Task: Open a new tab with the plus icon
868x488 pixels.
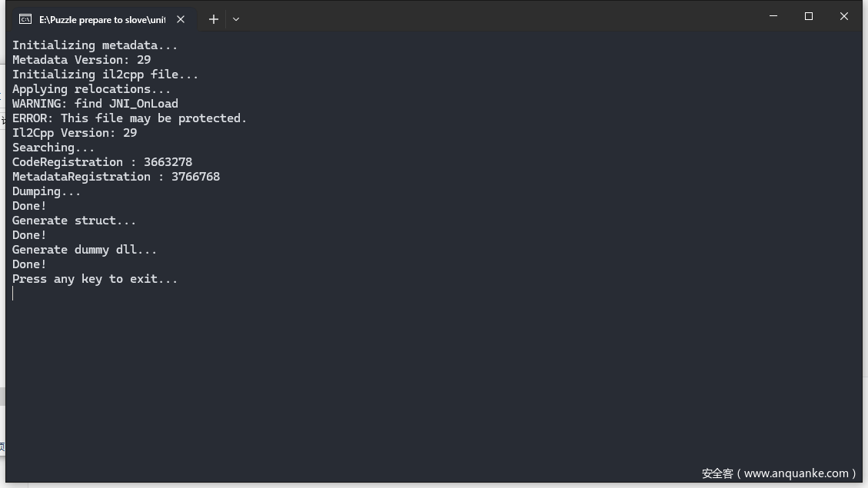Action: click(214, 19)
